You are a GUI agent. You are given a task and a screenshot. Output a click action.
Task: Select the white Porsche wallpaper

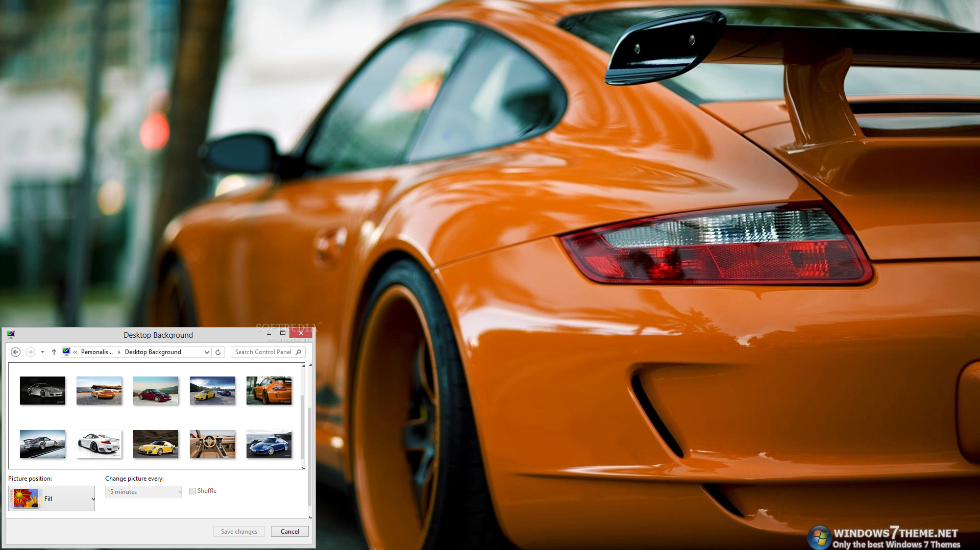(99, 444)
